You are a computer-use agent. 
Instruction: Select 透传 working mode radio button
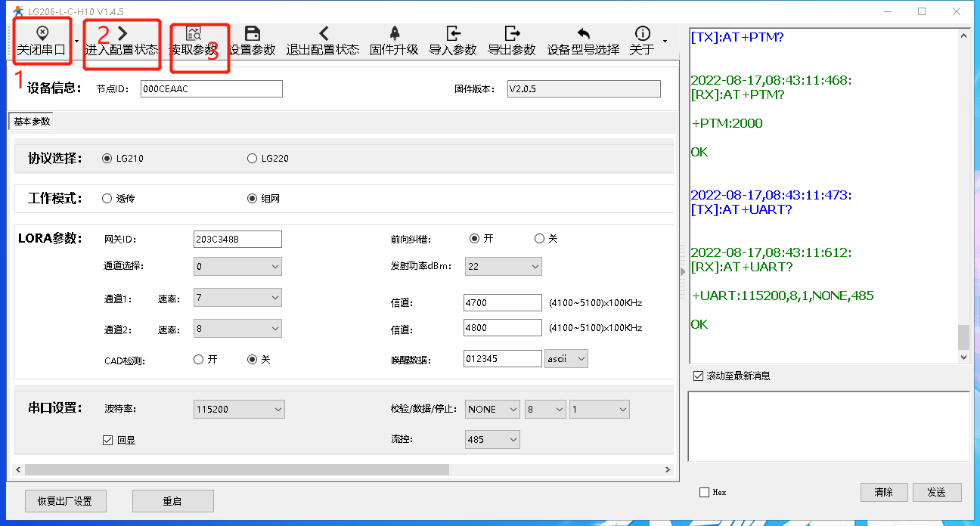pyautogui.click(x=107, y=199)
